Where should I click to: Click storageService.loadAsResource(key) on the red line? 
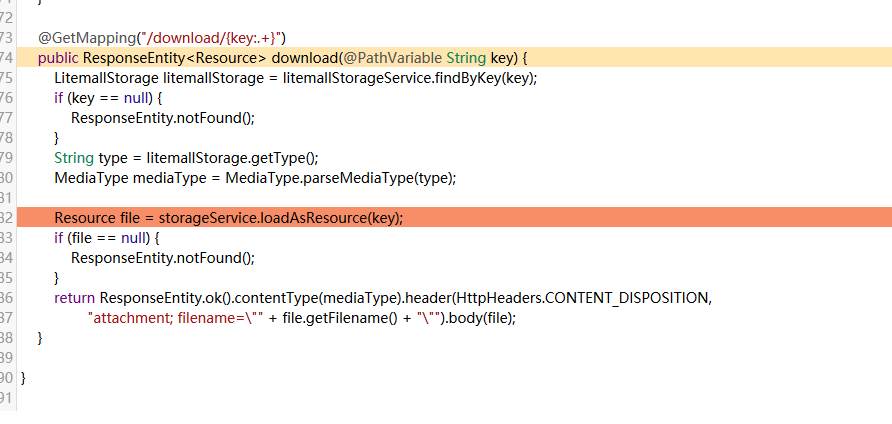tap(278, 218)
